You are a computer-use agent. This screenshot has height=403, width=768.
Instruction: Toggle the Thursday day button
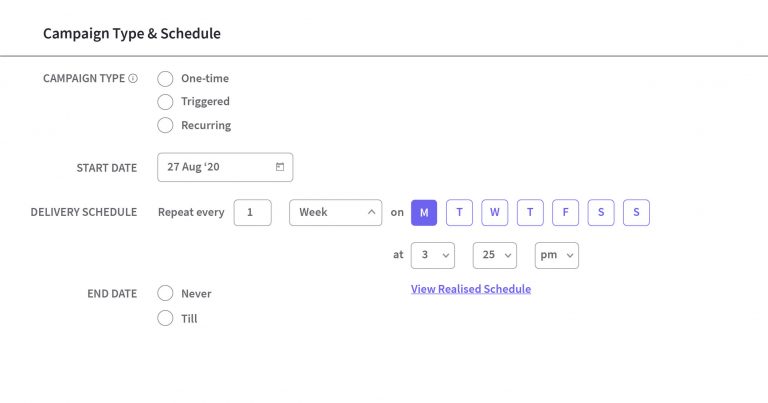coord(530,213)
